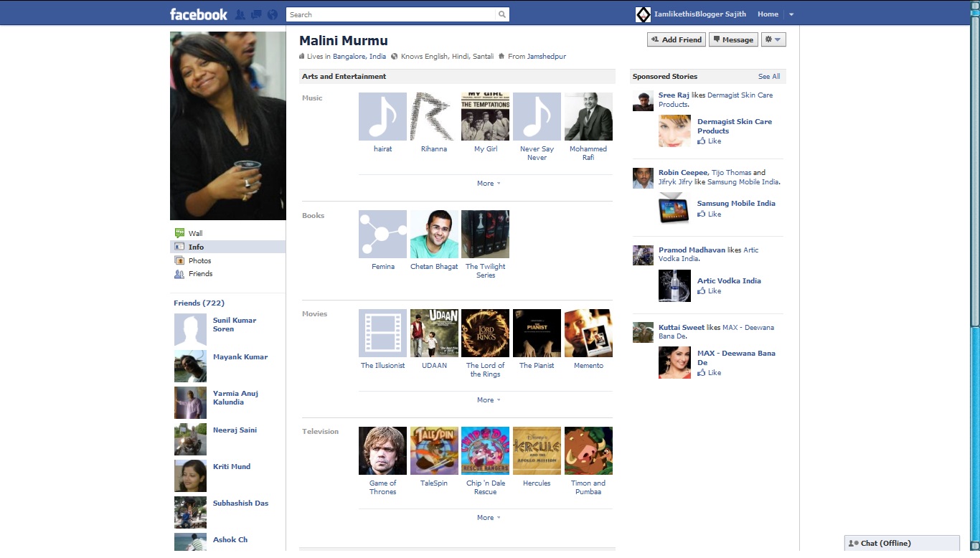
Task: Open Subhashish Das's profile link
Action: pyautogui.click(x=241, y=503)
